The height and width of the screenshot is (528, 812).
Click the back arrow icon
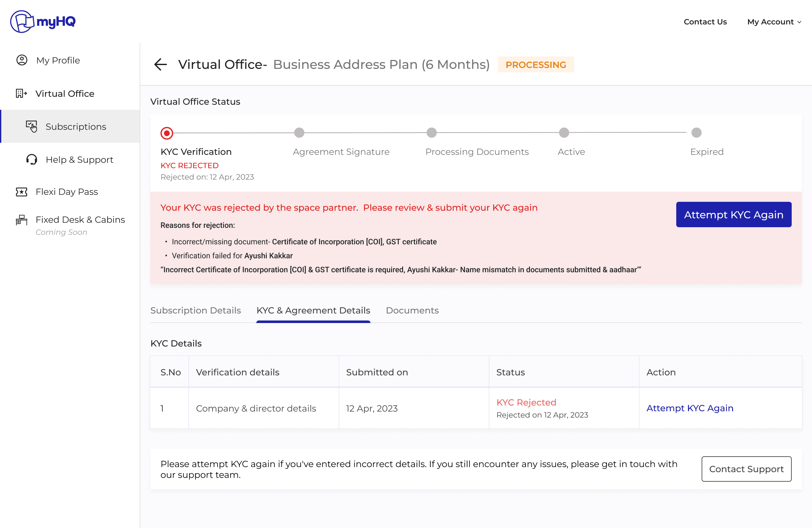pyautogui.click(x=160, y=64)
